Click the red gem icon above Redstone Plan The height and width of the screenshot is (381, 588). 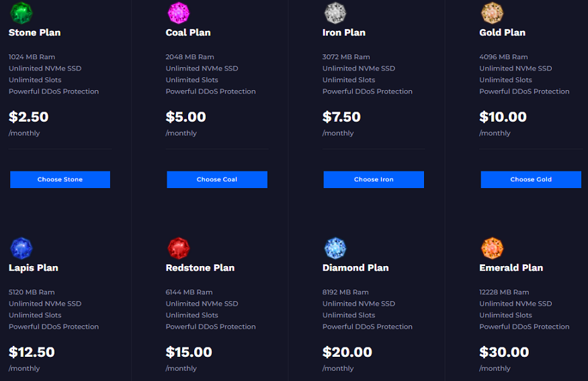(178, 248)
